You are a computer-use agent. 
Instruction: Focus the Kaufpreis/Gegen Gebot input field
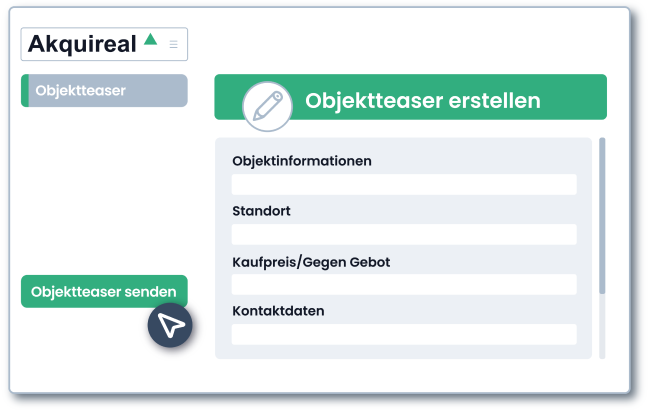pyautogui.click(x=404, y=285)
